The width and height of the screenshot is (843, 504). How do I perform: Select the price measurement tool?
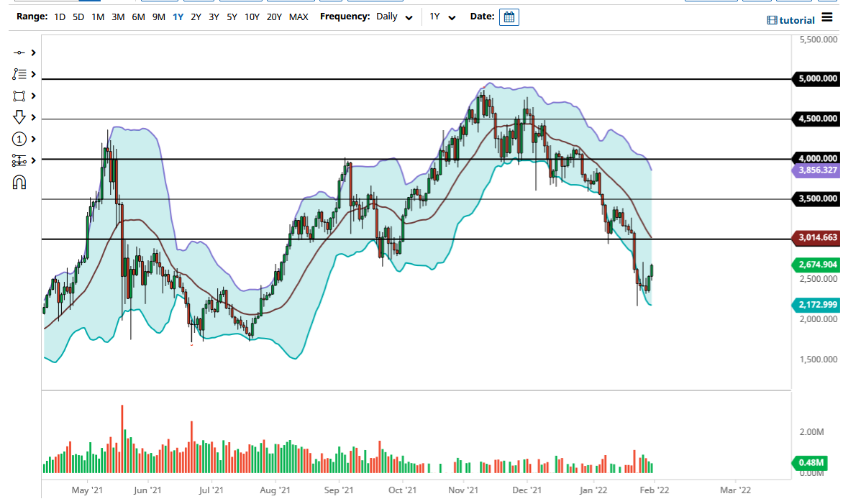pyautogui.click(x=19, y=160)
